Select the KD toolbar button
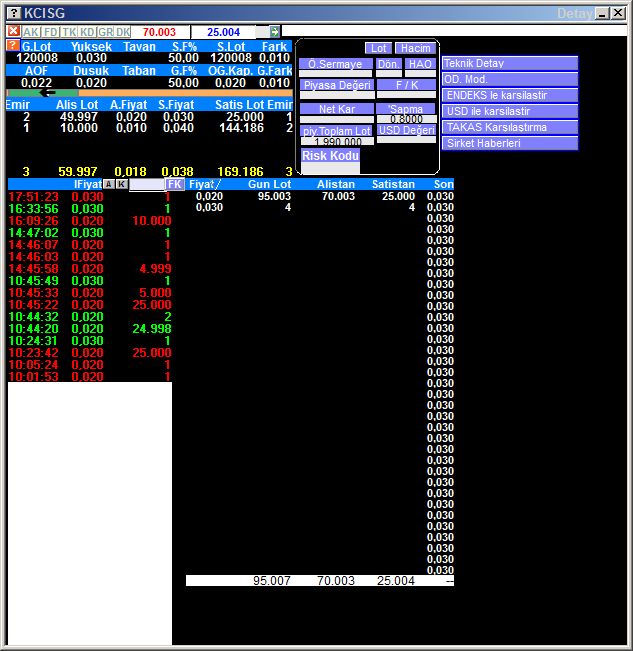The width and height of the screenshot is (633, 651). (87, 32)
